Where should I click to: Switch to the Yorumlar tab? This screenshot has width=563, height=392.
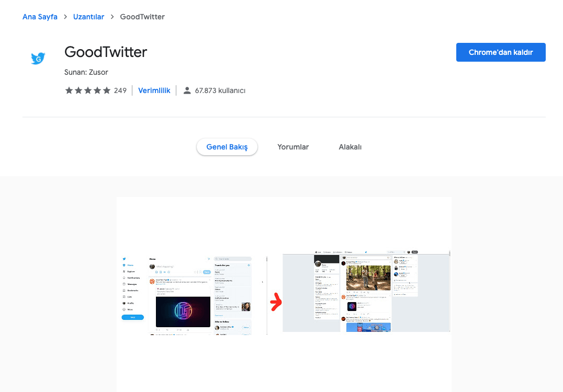point(293,147)
